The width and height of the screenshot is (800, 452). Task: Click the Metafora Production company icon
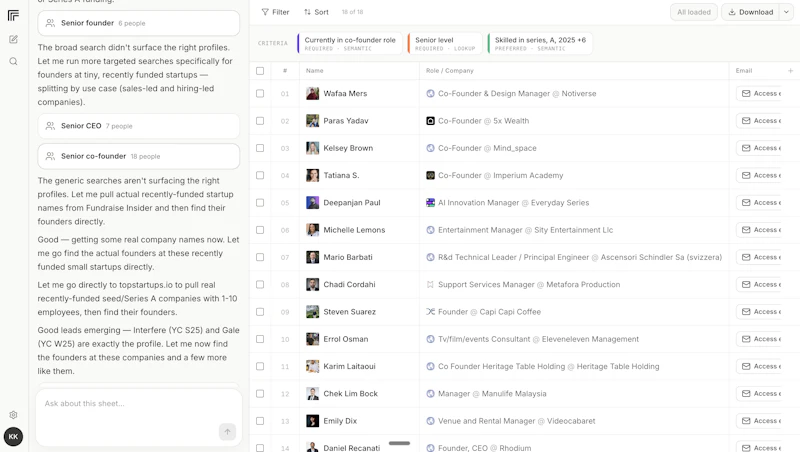(x=430, y=285)
